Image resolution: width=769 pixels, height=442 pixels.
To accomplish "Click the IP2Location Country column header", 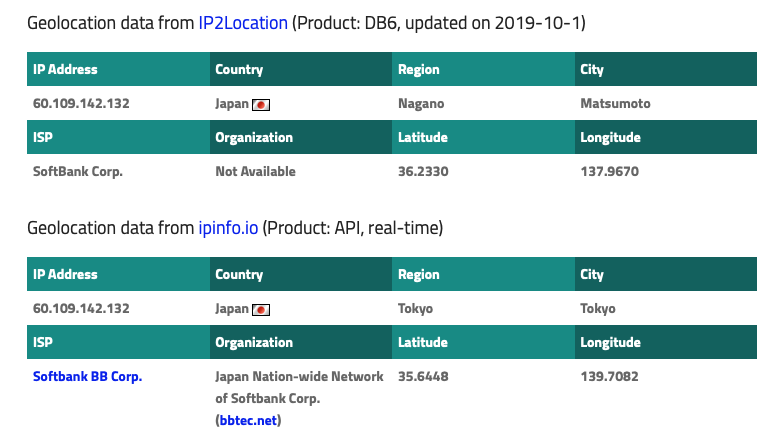I will 301,69.
